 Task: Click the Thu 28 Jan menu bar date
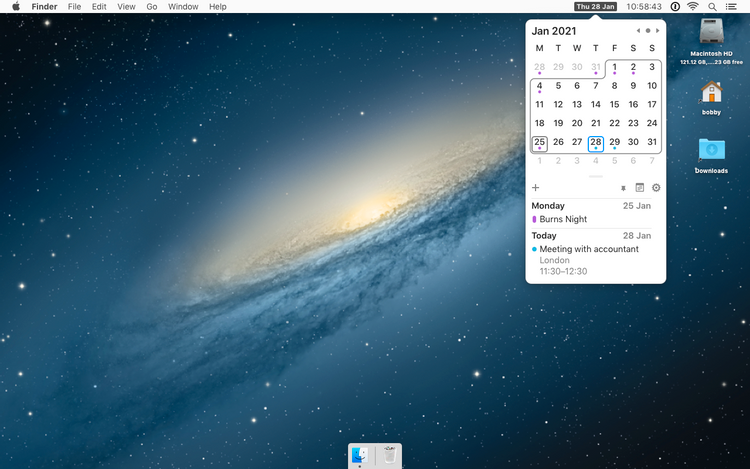pos(596,7)
